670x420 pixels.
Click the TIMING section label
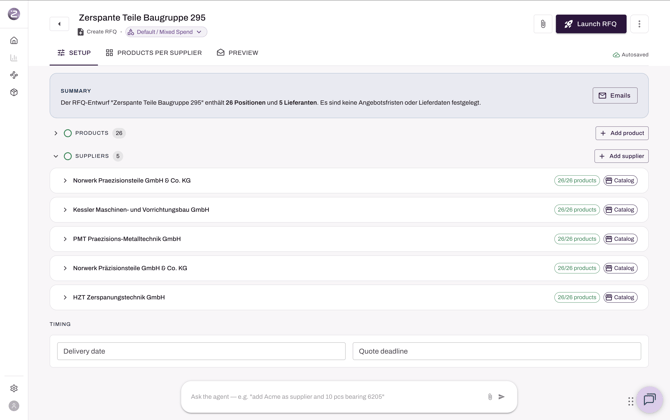[60, 324]
